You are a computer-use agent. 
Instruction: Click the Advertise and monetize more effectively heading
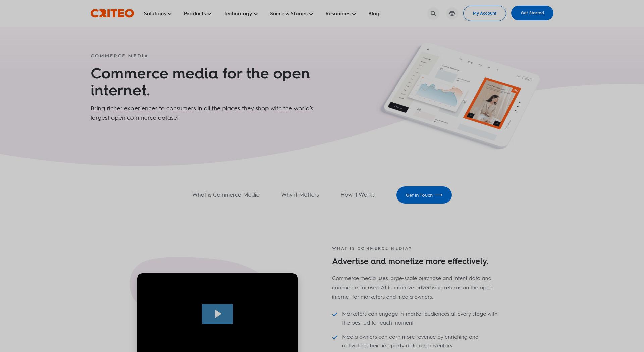pos(410,261)
